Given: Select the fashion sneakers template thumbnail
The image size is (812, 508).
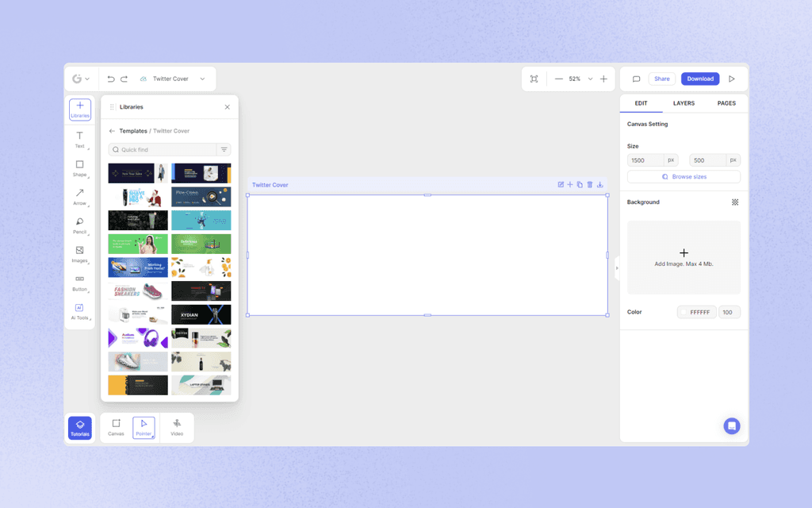Looking at the screenshot, I should pyautogui.click(x=137, y=291).
